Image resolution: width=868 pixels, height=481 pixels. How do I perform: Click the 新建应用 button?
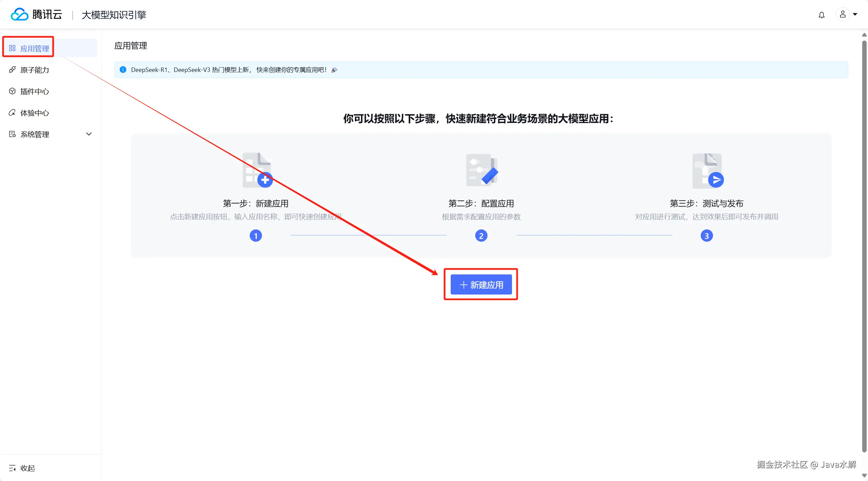pos(481,285)
